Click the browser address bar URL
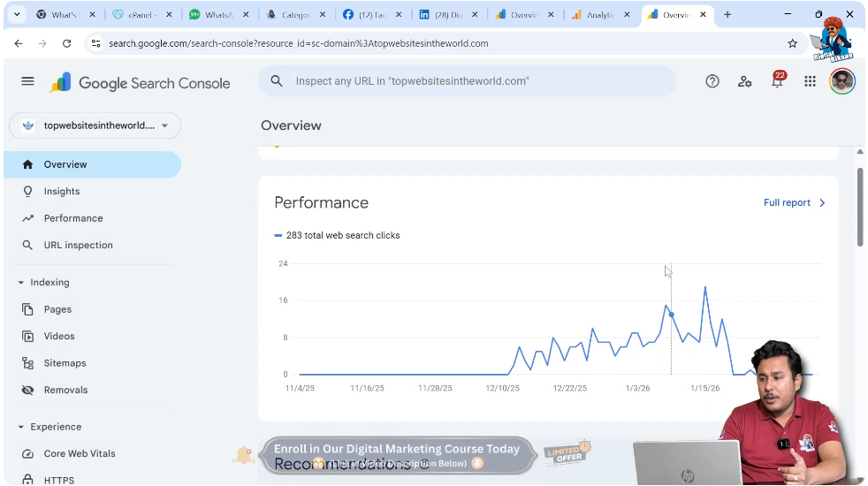This screenshot has height=486, width=868. point(299,43)
